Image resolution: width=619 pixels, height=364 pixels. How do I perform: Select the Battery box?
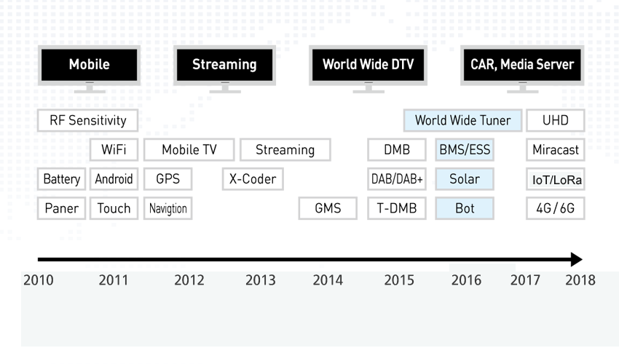[x=62, y=179]
